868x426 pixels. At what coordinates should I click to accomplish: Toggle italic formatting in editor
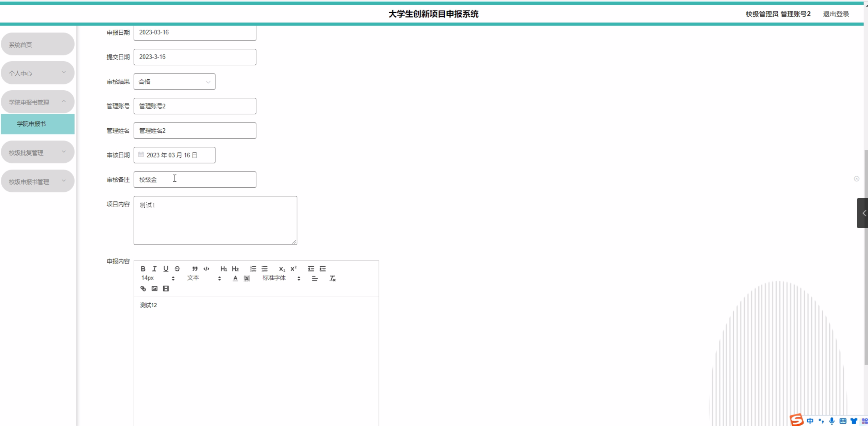coord(154,269)
